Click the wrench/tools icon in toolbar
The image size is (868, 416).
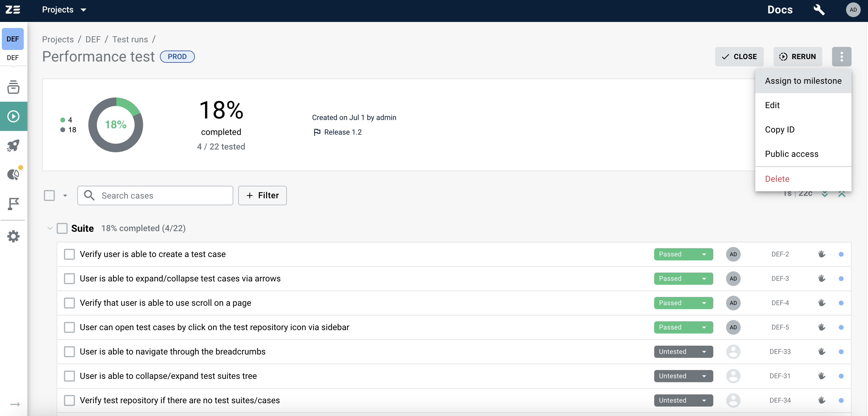(818, 9)
